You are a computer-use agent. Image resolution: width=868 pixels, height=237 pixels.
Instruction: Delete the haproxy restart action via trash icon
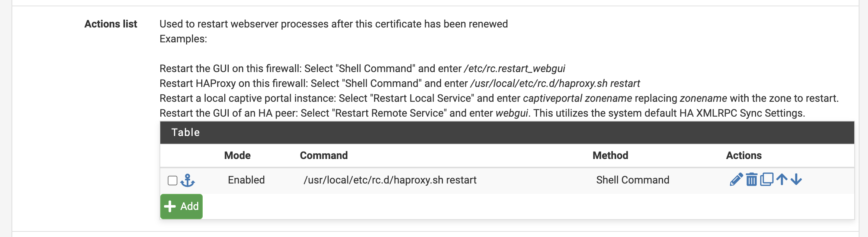pos(751,180)
